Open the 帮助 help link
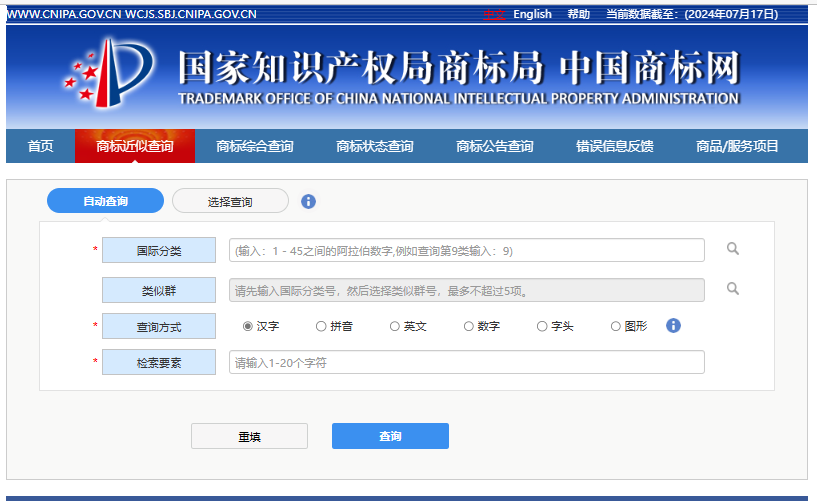 [x=579, y=14]
